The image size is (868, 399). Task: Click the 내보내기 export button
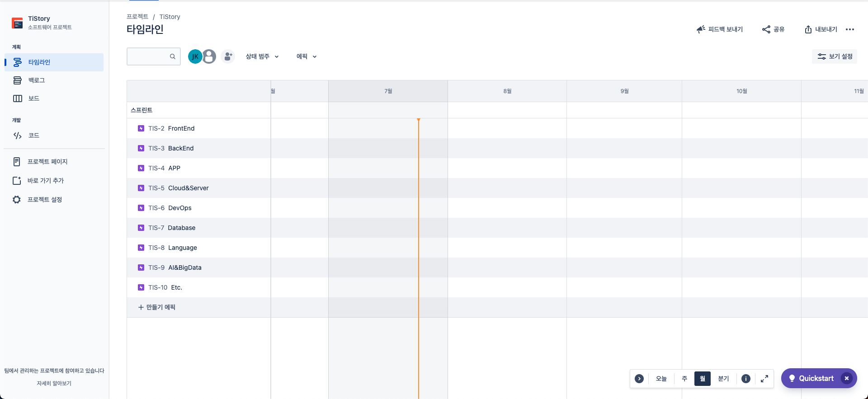821,29
